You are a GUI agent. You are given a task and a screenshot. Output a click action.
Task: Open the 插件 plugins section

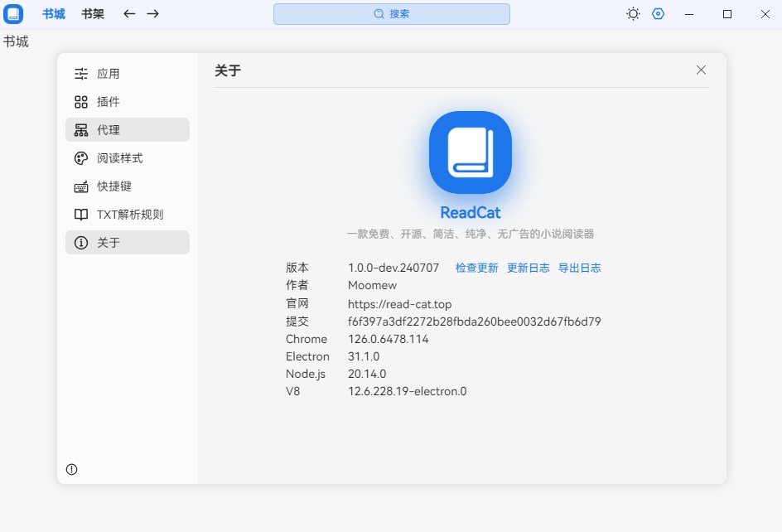[127, 102]
